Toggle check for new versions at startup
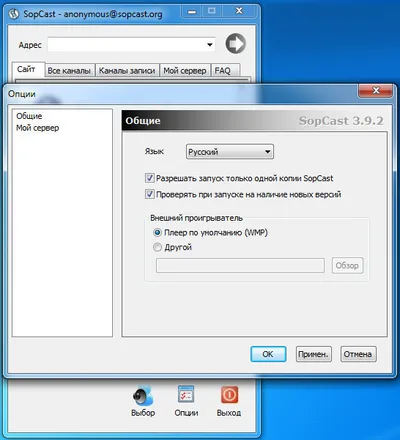 coord(149,194)
